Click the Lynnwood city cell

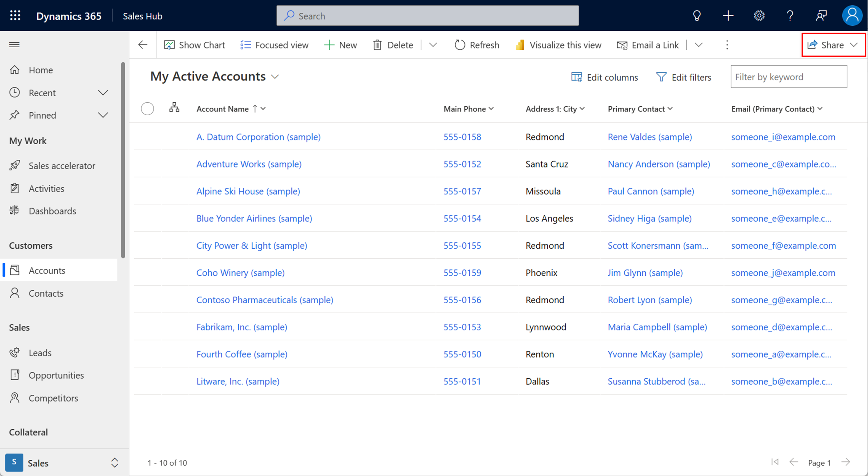(x=546, y=327)
